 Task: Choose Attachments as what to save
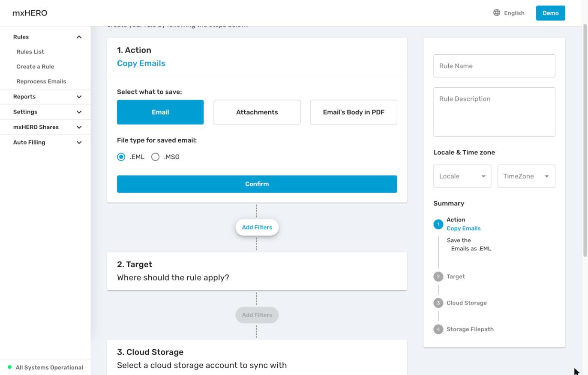tap(257, 112)
